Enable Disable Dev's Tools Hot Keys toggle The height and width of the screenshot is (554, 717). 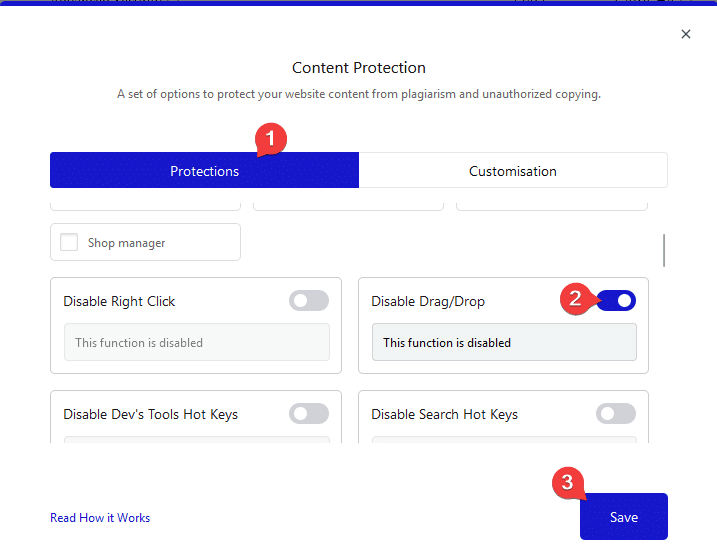309,414
